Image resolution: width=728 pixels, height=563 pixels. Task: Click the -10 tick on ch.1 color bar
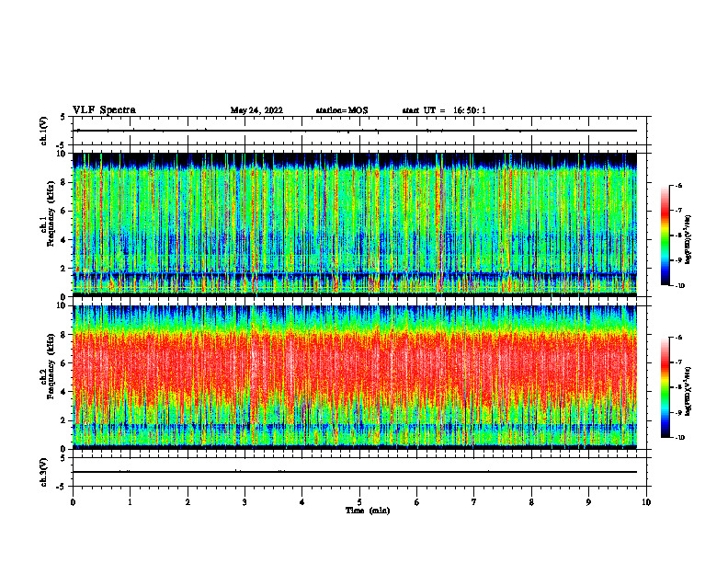coord(679,286)
